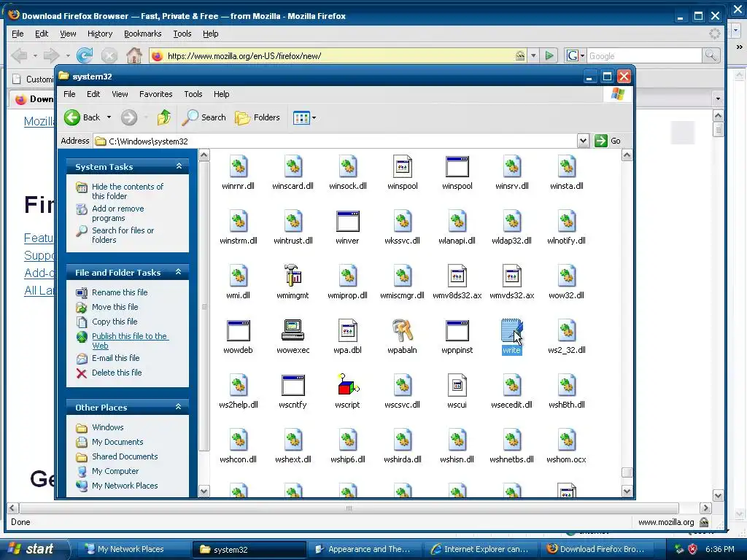Click E-mail this file
The image size is (747, 560).
[x=116, y=358]
